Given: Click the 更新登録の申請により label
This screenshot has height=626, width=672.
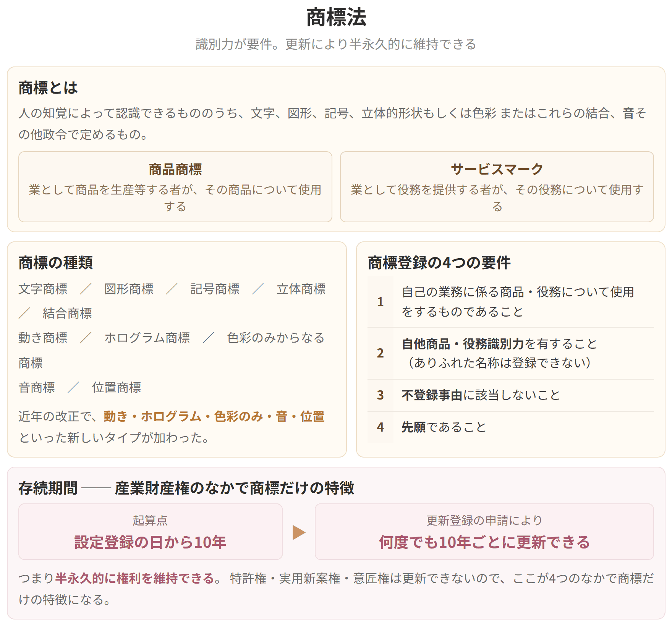Looking at the screenshot, I should (484, 520).
